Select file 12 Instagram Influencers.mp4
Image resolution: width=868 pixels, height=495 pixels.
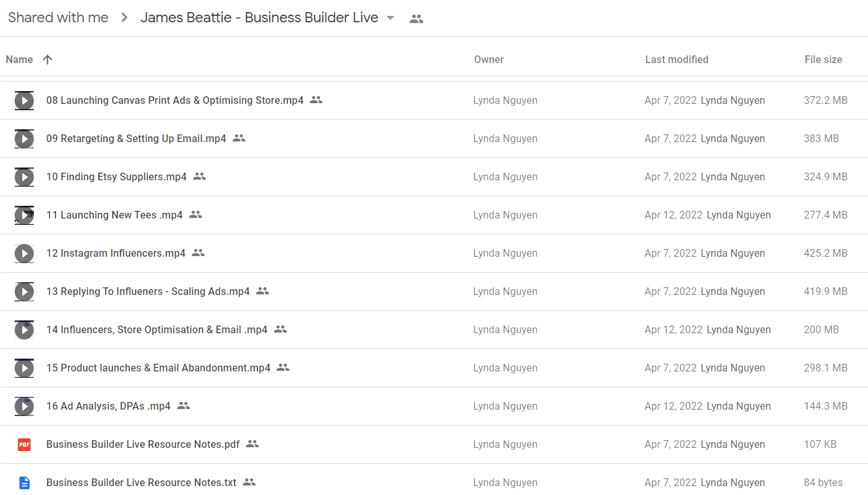116,253
